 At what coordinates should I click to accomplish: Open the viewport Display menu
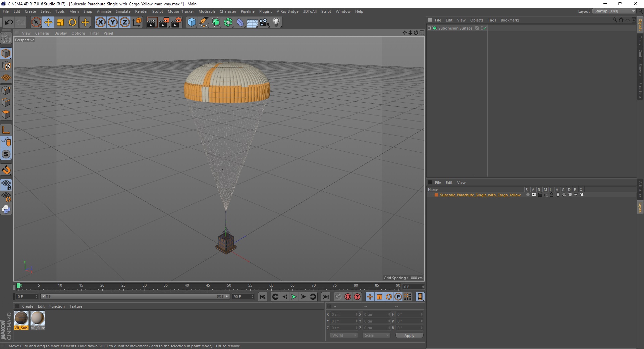[60, 33]
